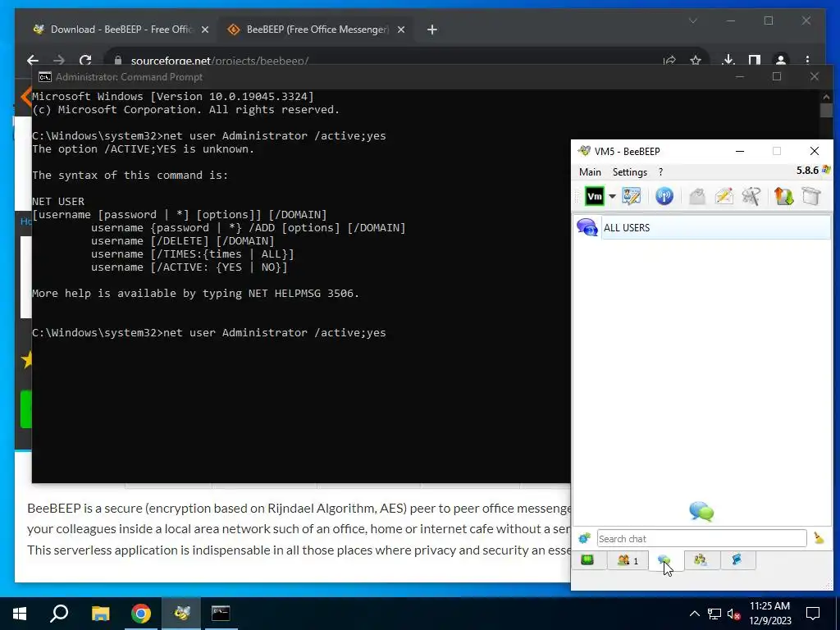
Task: Open the edit profile icon in BeeBEEP toolbar
Action: (632, 197)
